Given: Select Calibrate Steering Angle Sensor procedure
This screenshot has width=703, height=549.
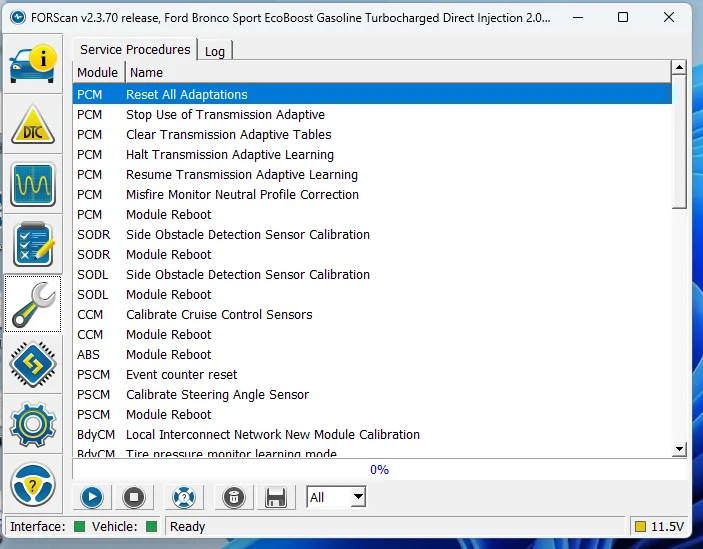Looking at the screenshot, I should click(217, 394).
